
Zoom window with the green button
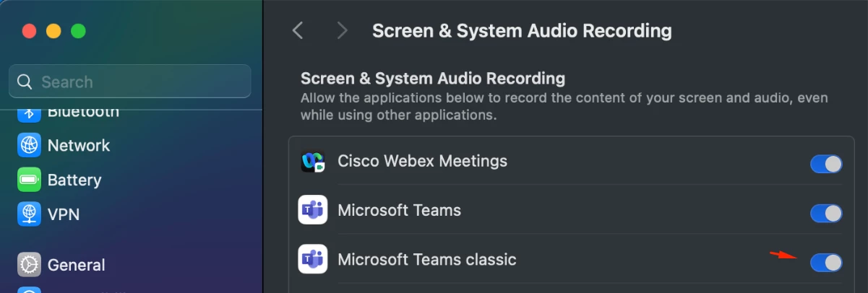[x=78, y=31]
